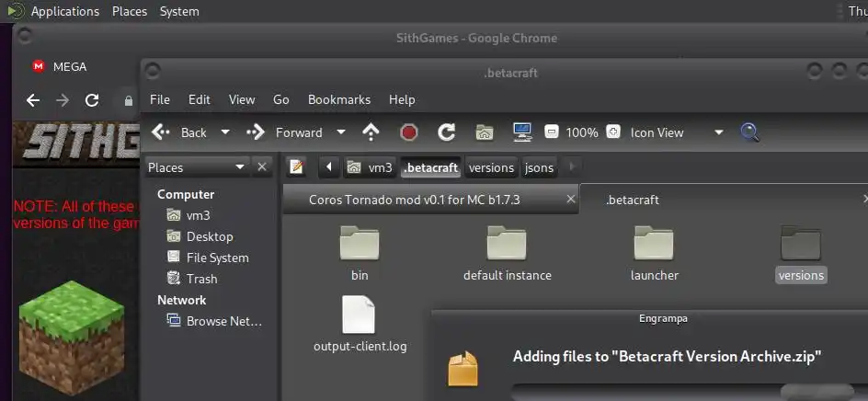
Task: Click Chrome's forward arrow
Action: 63,100
